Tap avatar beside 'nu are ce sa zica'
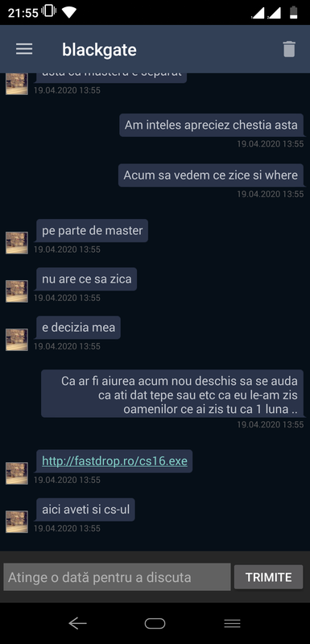This screenshot has width=310, height=644. (17, 291)
